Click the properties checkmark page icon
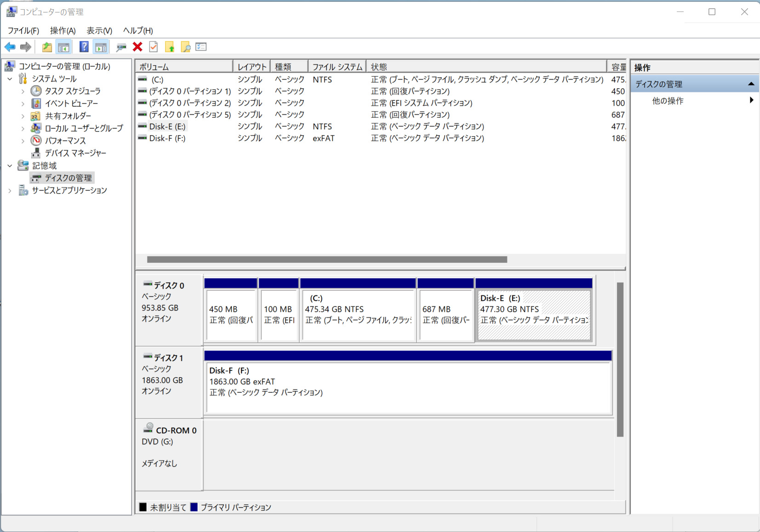760x532 pixels. click(154, 47)
